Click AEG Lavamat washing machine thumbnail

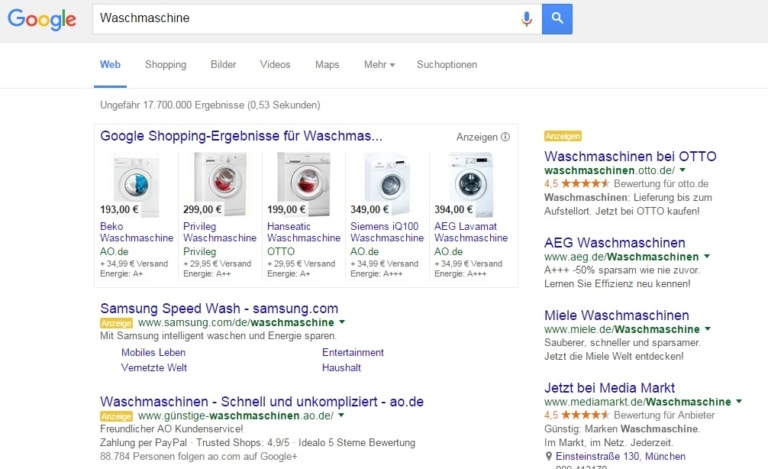pyautogui.click(x=471, y=184)
